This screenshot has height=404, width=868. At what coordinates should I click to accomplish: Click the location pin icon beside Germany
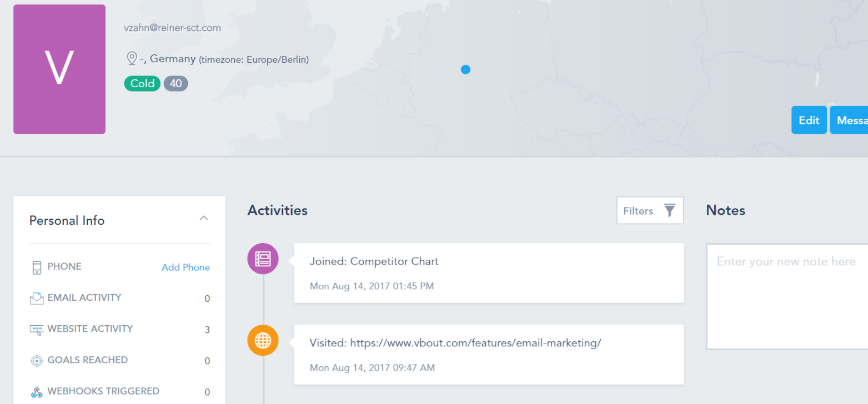pos(132,59)
